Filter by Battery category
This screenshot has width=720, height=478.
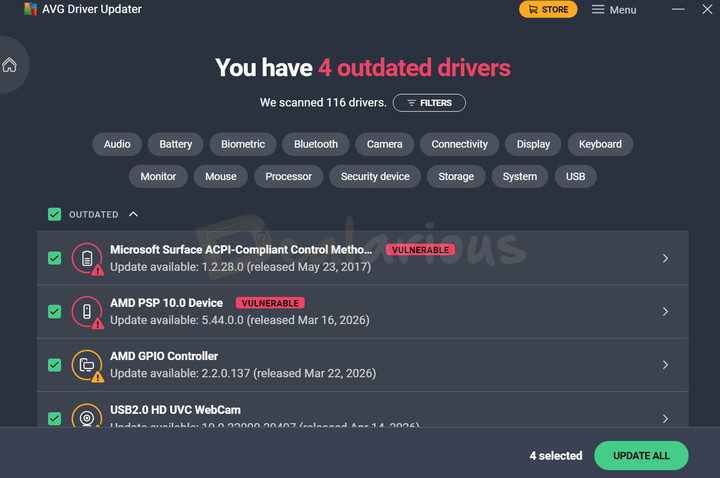pyautogui.click(x=175, y=144)
